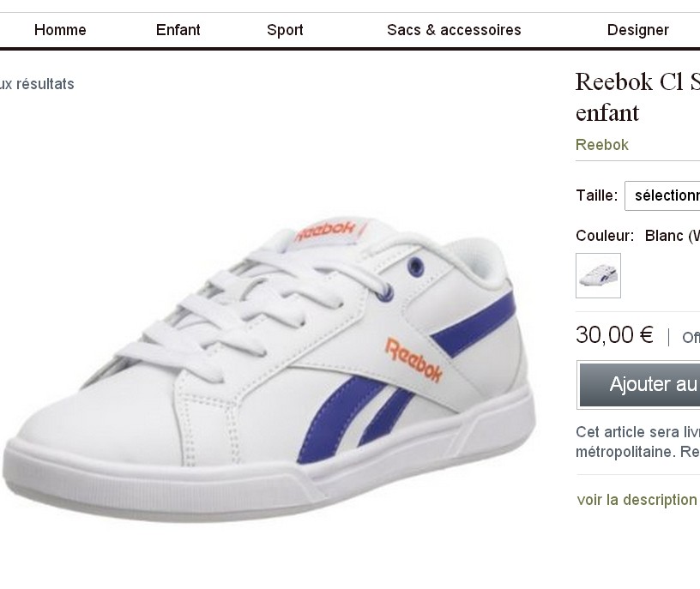This screenshot has width=700, height=589.
Task: Click the orange Reebok logo on shoe side
Action: click(414, 359)
